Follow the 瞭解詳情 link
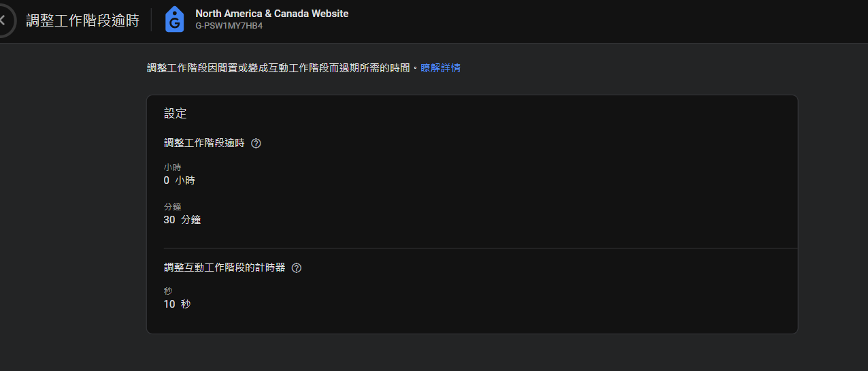The width and height of the screenshot is (868, 371). (440, 68)
